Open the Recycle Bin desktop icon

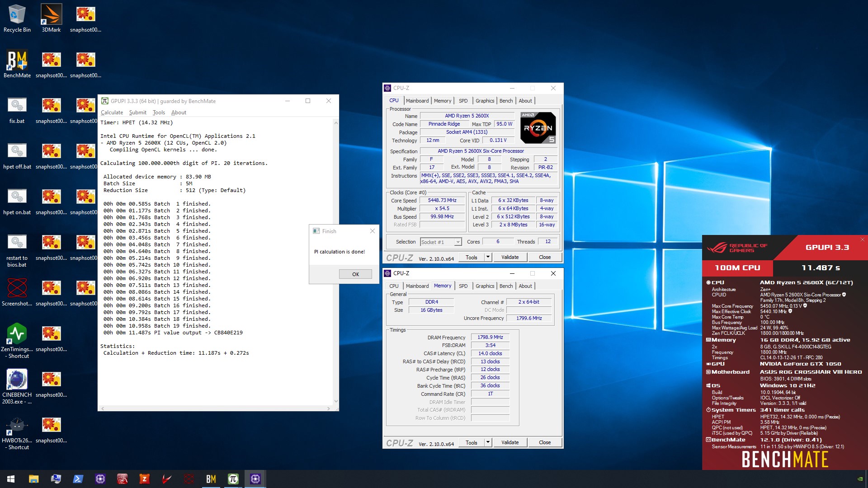[x=17, y=19]
